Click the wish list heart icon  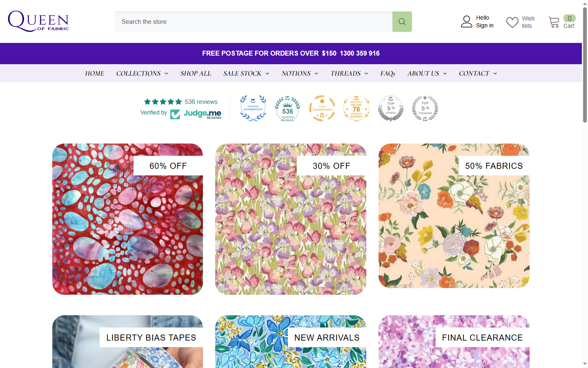click(x=512, y=22)
